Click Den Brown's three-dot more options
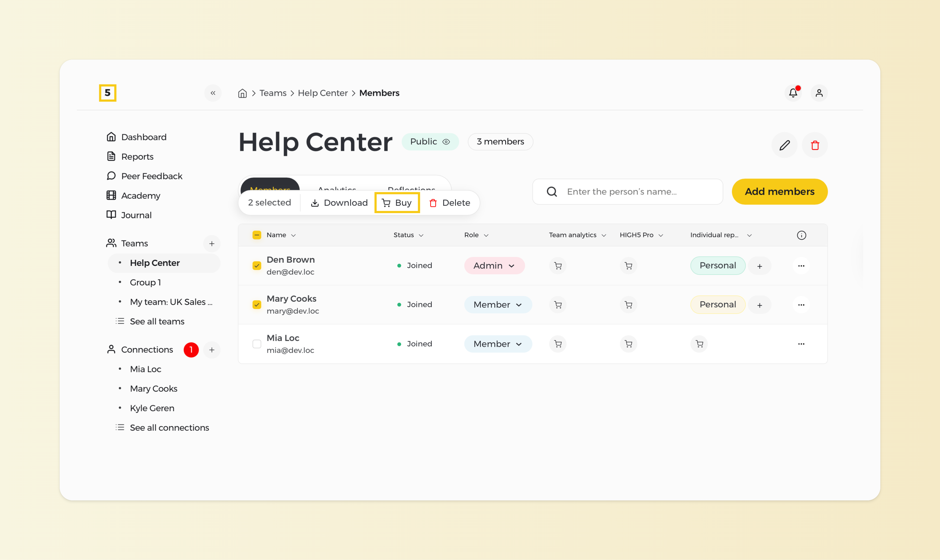940x560 pixels. pos(801,266)
